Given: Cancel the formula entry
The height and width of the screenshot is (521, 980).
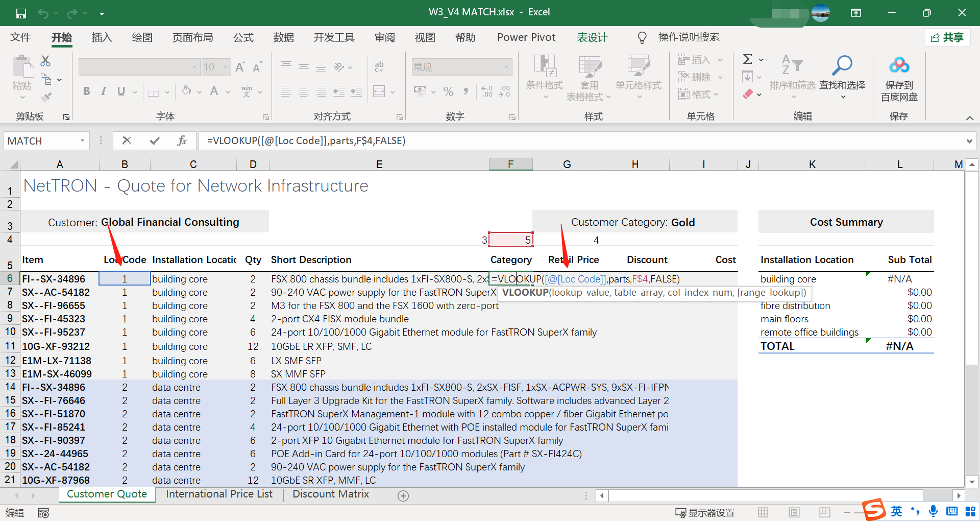Looking at the screenshot, I should coord(127,140).
